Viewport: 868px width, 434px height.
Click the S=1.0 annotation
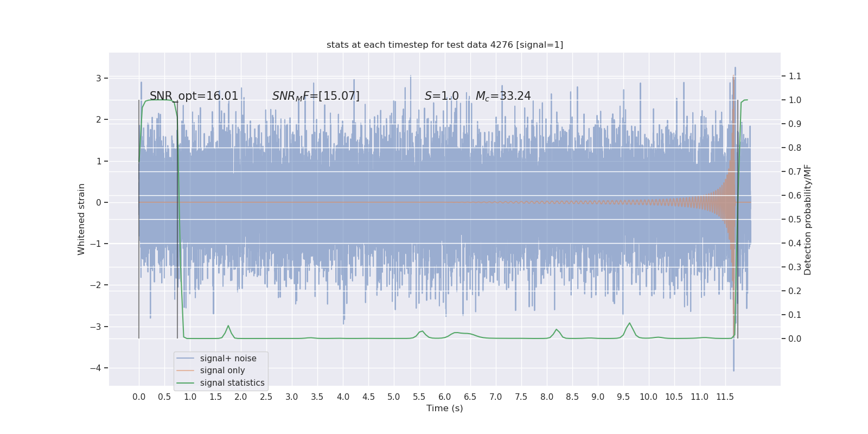click(x=442, y=96)
